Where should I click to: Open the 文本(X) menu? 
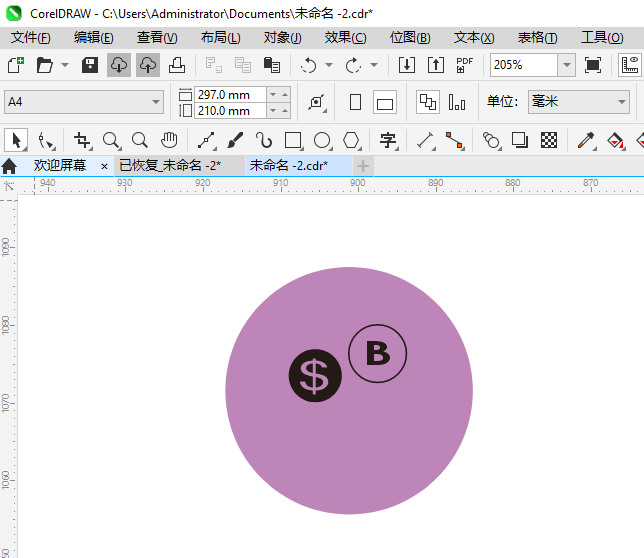(474, 38)
